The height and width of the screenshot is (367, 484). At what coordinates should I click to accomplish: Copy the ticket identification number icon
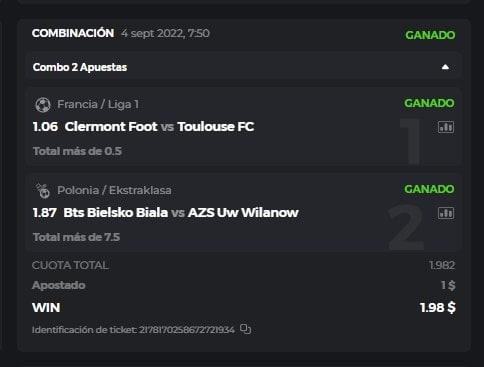246,329
